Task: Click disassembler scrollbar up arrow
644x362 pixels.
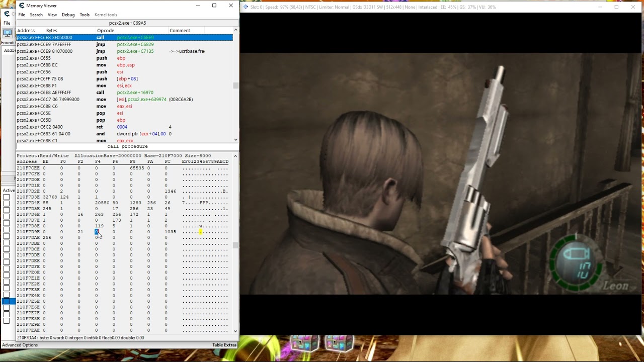Action: pyautogui.click(x=235, y=30)
